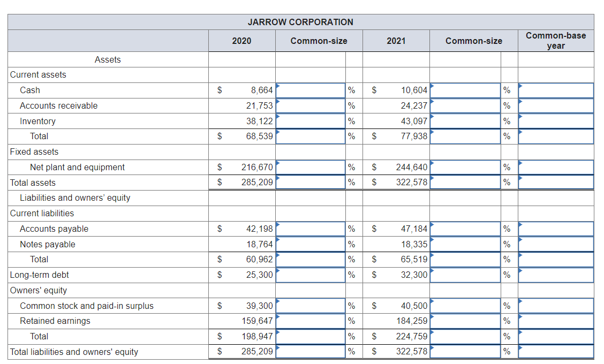Select the Notes payable common-base year cell
The image size is (604, 364).
coord(554,244)
